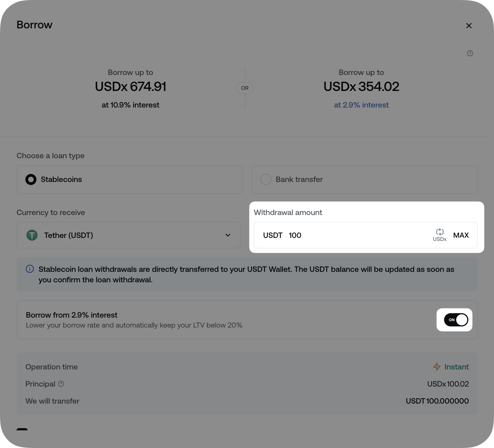Click the lightning bolt Instant icon
Screen dimensions: 494x448
(x=437, y=367)
